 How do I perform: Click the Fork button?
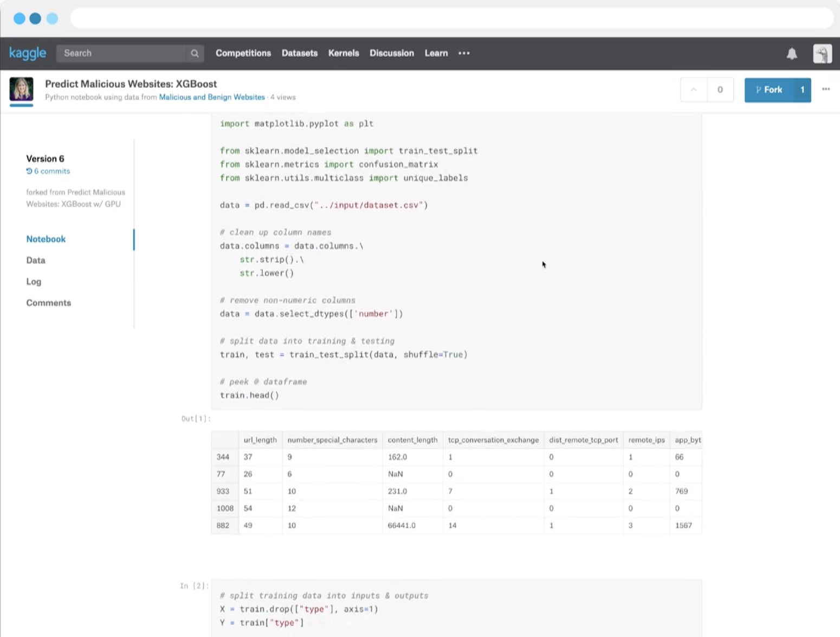[769, 90]
